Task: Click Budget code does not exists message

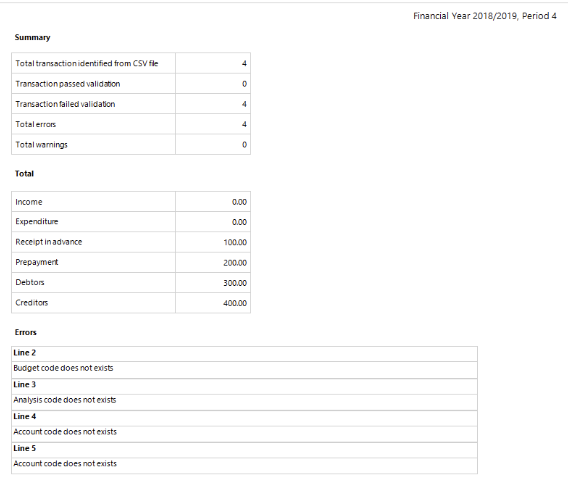Action: 63,368
